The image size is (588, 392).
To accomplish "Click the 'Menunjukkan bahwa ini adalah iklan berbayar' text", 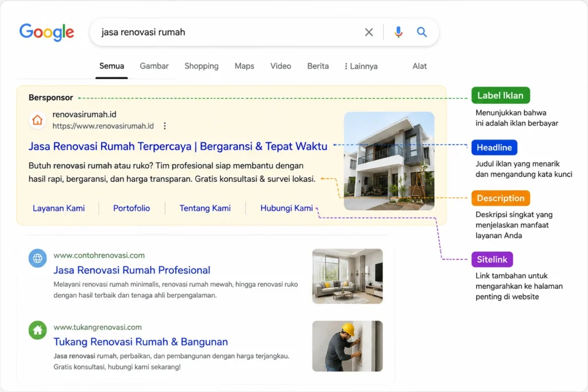I will 517,118.
